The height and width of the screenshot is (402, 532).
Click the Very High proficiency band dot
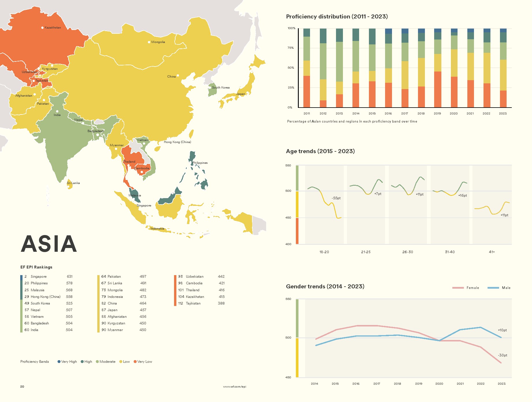click(x=59, y=362)
